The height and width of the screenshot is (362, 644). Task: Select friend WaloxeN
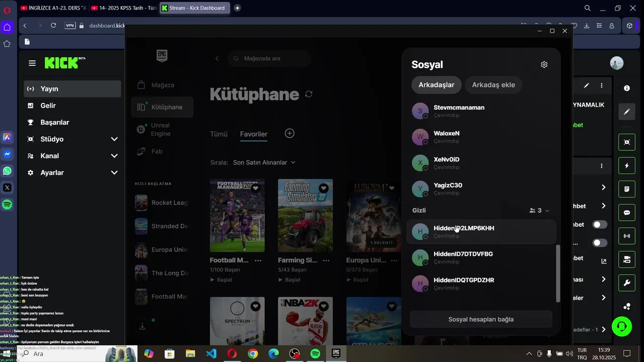481,137
